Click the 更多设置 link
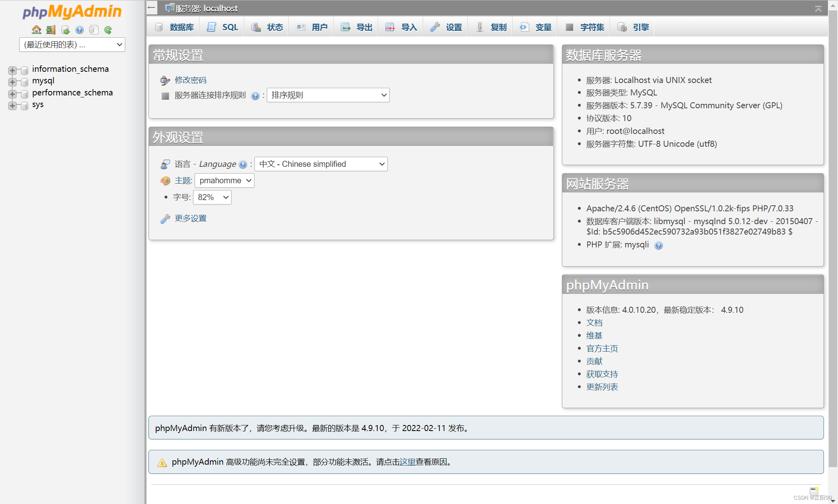Image resolution: width=838 pixels, height=504 pixels. click(190, 218)
